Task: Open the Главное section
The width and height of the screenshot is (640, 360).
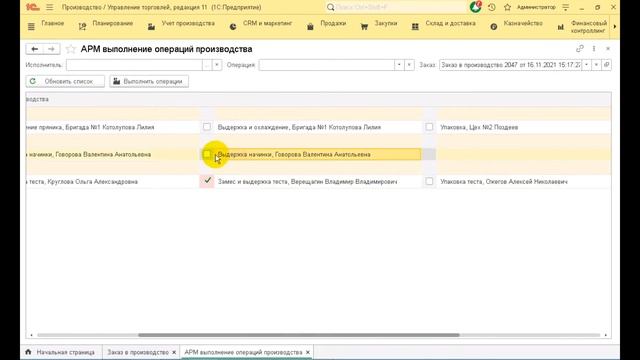Action: click(53, 23)
